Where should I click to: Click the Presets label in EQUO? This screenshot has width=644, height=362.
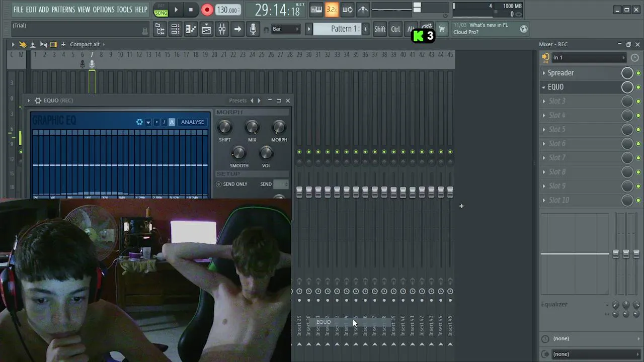[x=237, y=101]
